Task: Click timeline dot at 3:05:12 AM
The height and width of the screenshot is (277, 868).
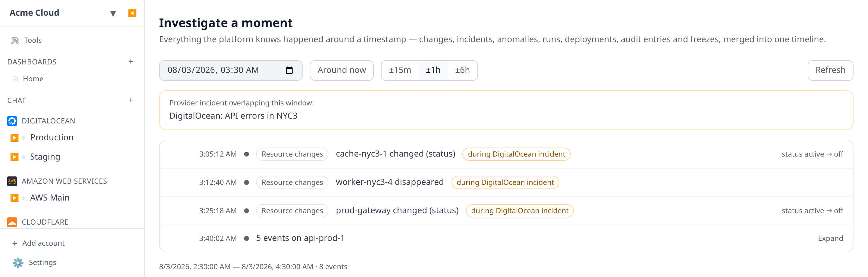Action: pyautogui.click(x=246, y=154)
